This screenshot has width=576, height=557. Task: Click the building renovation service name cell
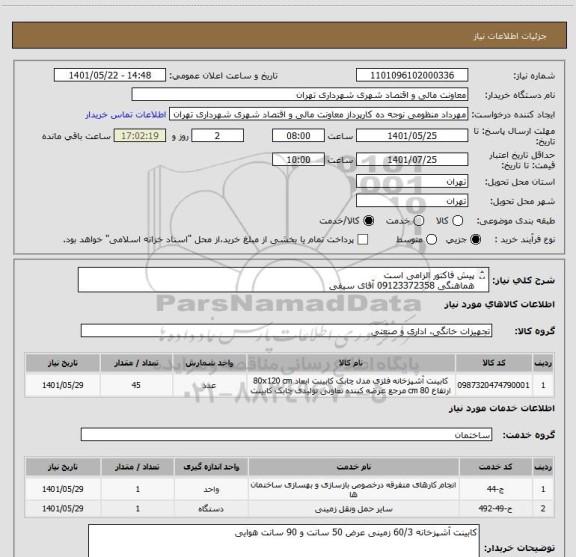[353, 489]
